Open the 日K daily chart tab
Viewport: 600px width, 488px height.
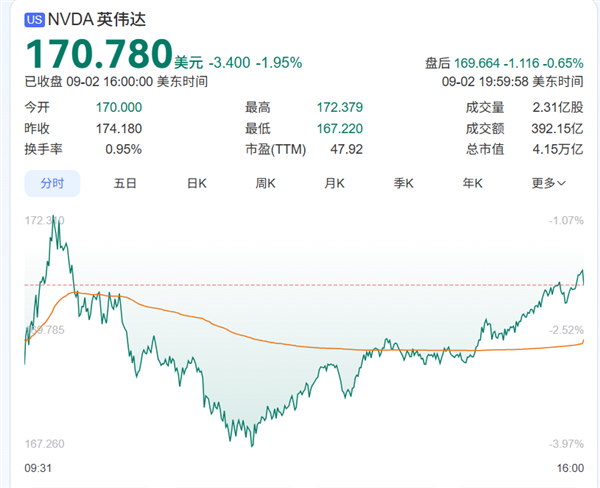[196, 183]
